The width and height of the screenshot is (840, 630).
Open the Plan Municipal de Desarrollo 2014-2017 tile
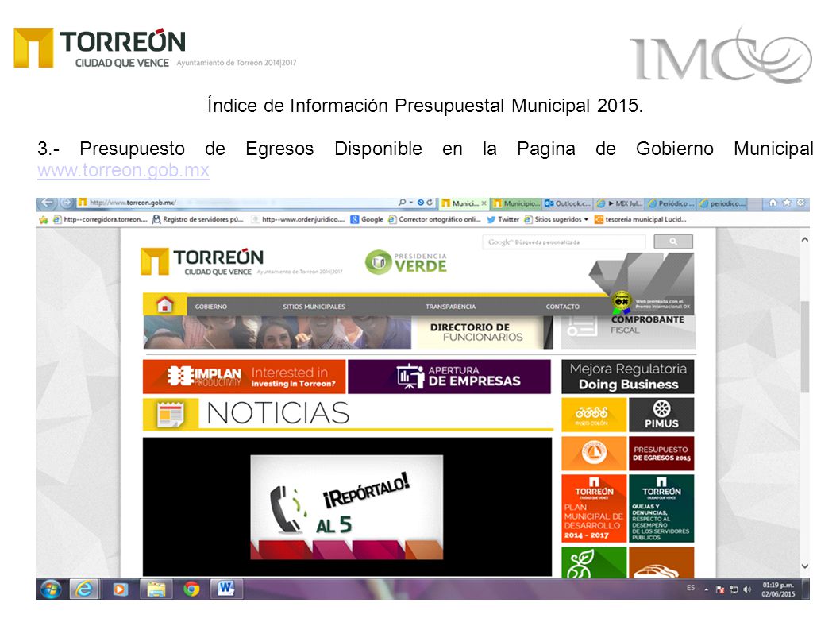[x=594, y=508]
